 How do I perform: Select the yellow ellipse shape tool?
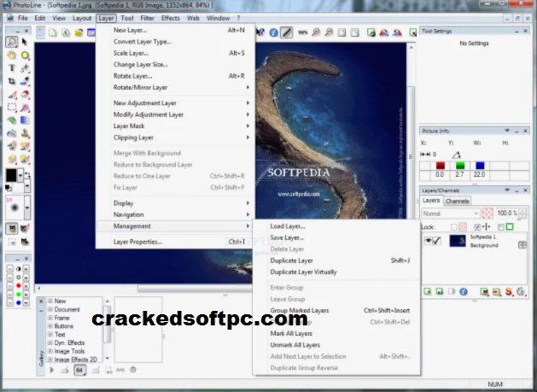25,56
